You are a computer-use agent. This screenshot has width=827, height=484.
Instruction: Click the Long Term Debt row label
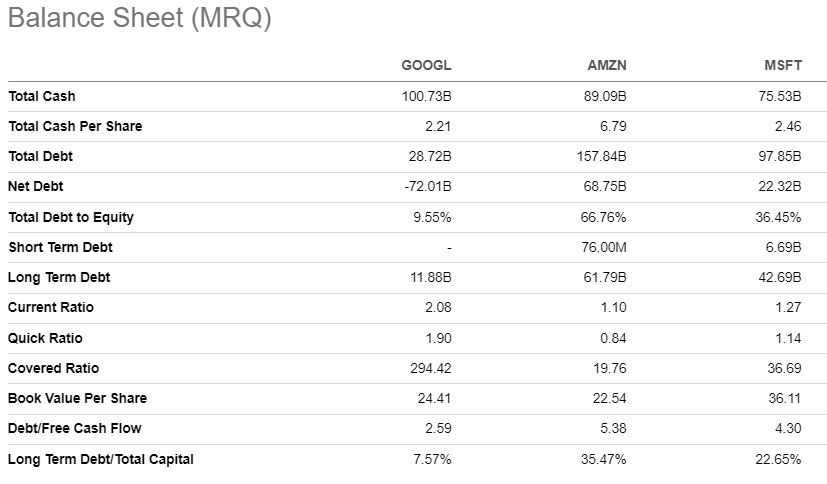pyautogui.click(x=59, y=277)
